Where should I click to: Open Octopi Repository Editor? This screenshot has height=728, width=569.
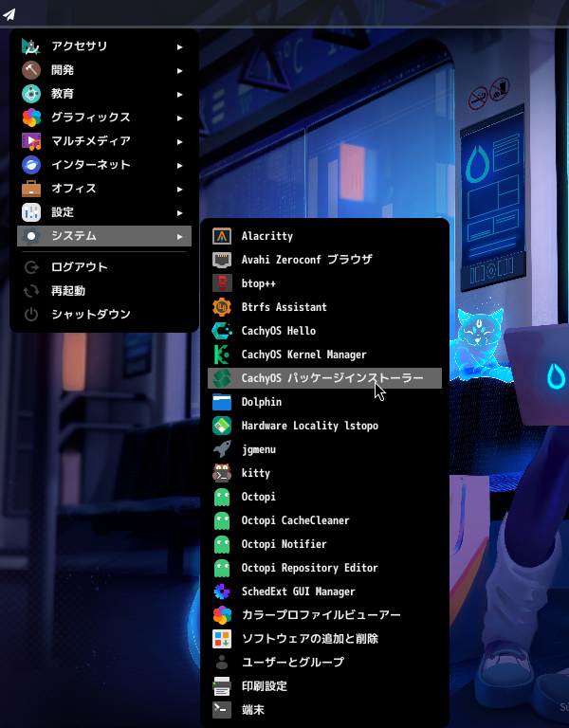324,568
